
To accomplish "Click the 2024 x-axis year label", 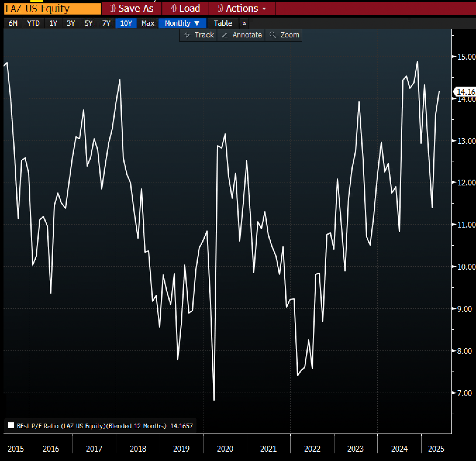I will tap(399, 449).
